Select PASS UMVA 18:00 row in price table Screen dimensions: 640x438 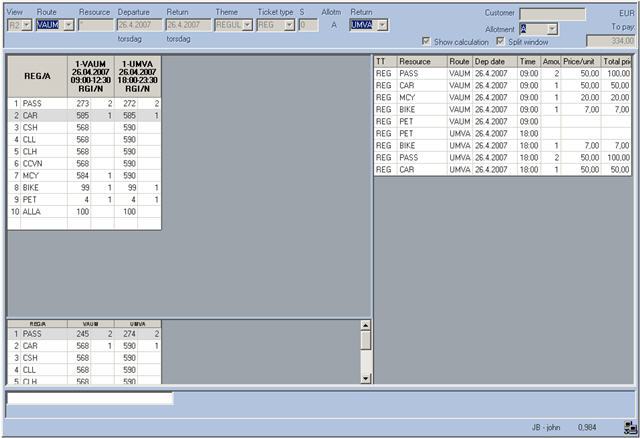[x=502, y=158]
